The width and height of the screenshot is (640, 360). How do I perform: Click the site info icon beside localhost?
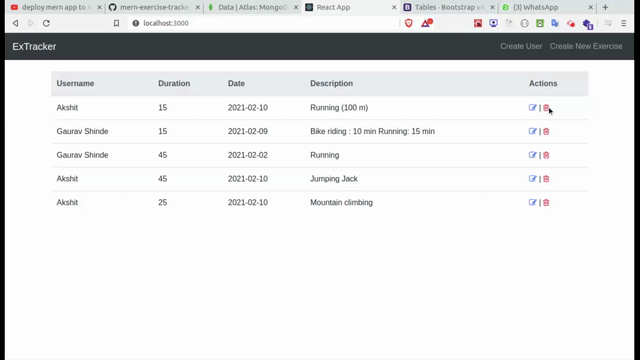click(136, 23)
